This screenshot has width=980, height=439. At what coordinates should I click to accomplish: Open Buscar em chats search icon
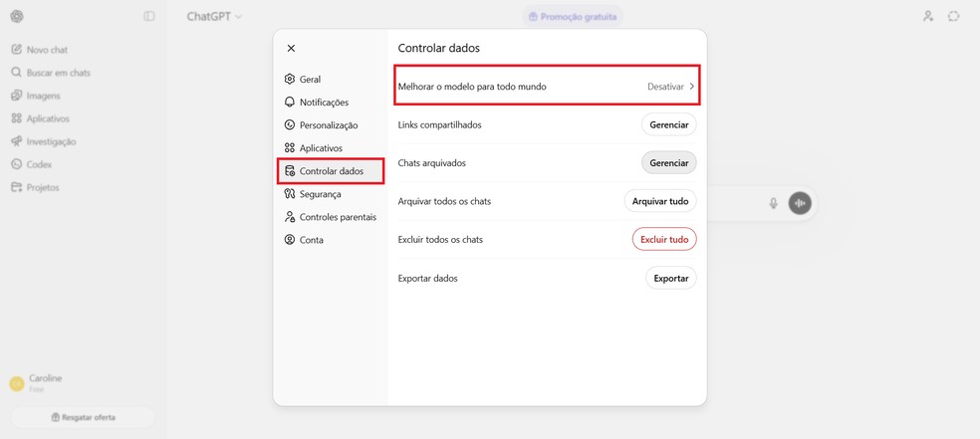coord(17,73)
